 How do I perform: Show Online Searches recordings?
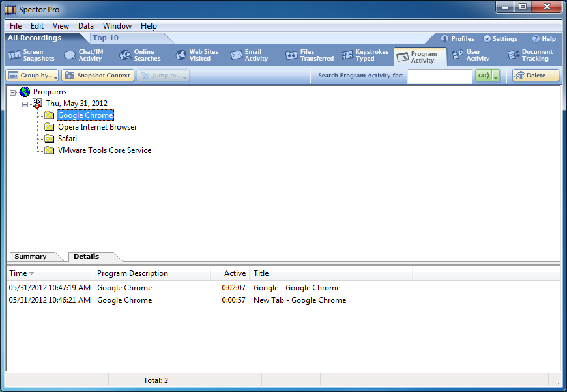click(140, 55)
